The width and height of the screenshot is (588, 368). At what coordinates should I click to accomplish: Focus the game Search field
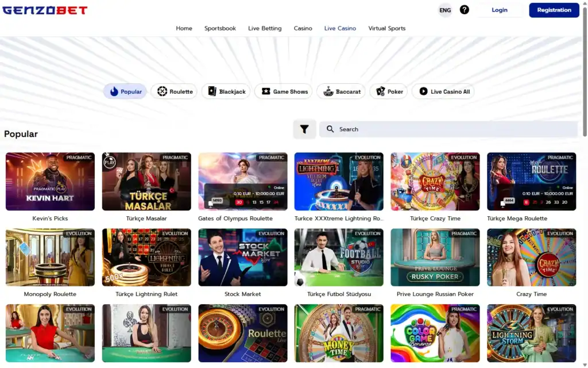(x=448, y=129)
